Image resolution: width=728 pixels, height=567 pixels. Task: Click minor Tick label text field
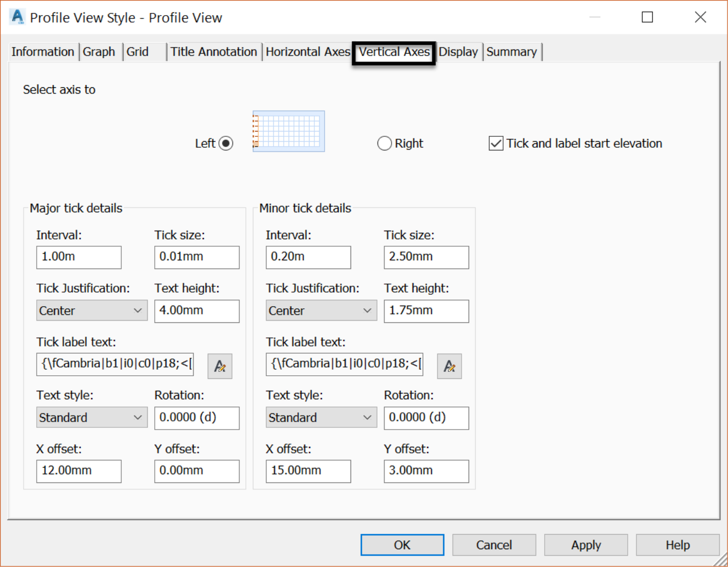(345, 364)
